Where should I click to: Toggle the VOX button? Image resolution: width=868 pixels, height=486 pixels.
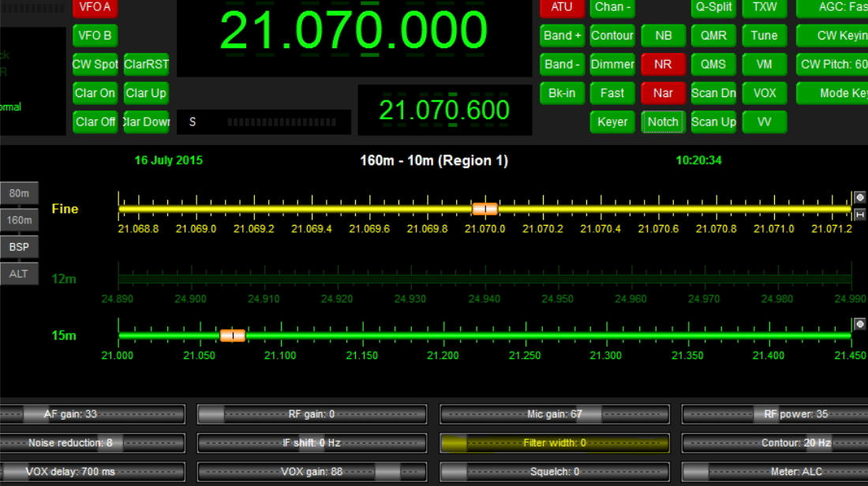[765, 94]
